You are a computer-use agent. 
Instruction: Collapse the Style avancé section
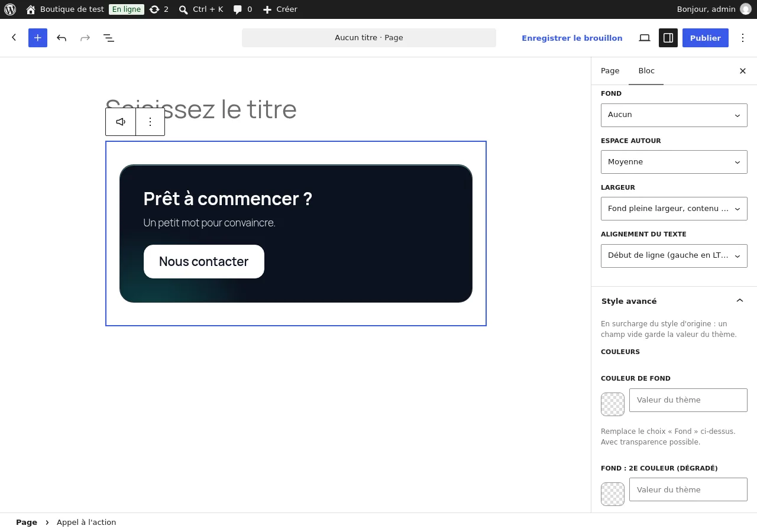coord(674,301)
